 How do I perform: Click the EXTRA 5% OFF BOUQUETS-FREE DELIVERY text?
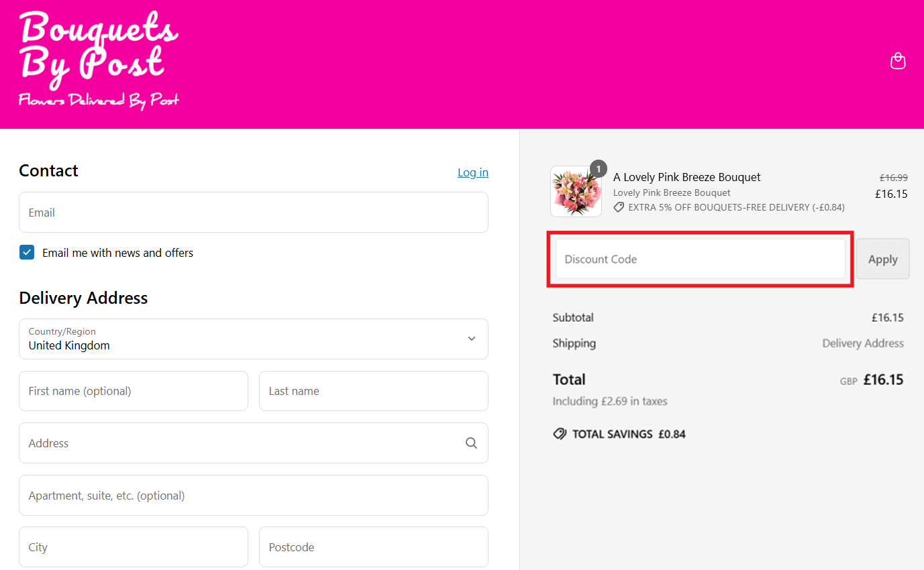pos(736,207)
